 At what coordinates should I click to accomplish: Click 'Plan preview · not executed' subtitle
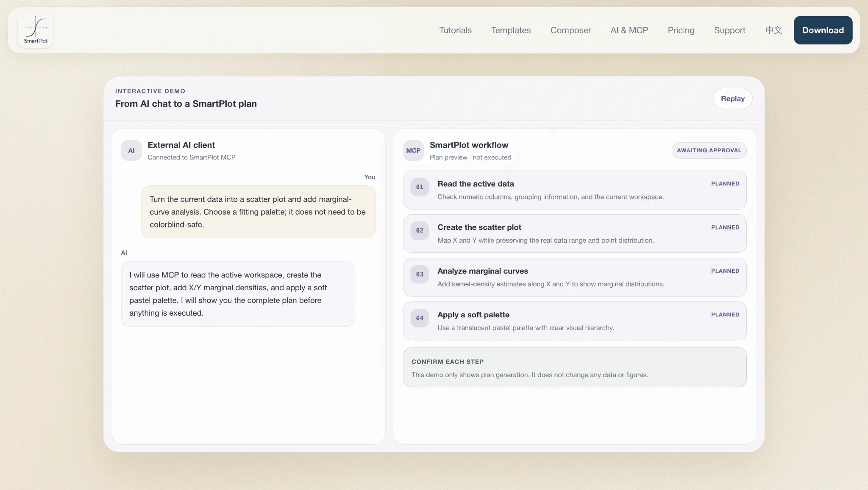pos(470,157)
